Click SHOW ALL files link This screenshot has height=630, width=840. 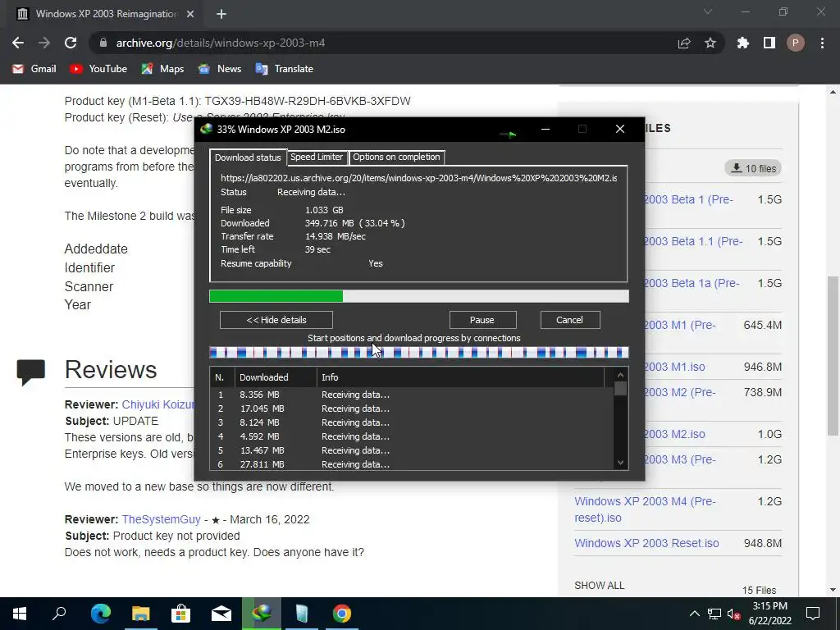tap(600, 586)
